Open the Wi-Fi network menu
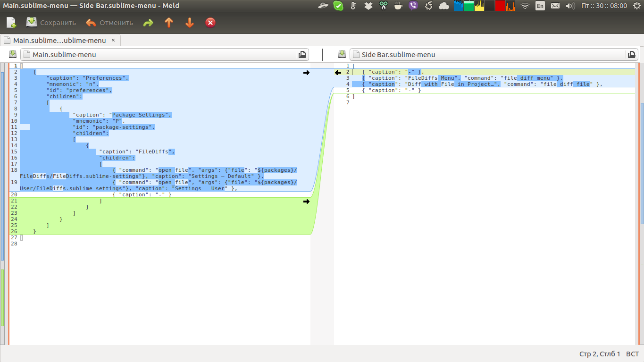The image size is (644, 362). pos(525,6)
